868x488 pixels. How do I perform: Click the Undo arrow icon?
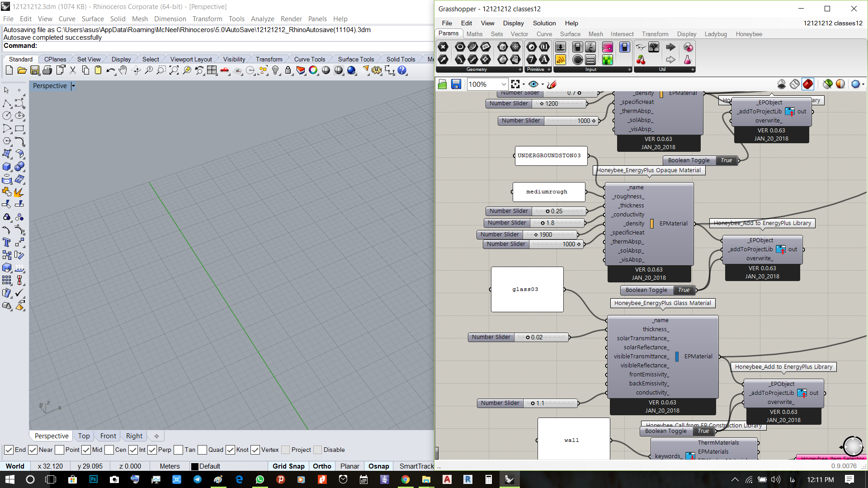(x=110, y=70)
